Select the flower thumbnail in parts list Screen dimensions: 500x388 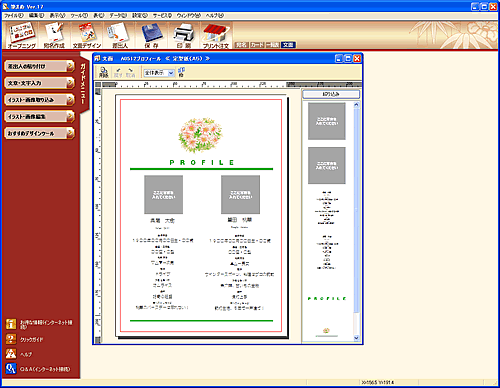pos(327,331)
